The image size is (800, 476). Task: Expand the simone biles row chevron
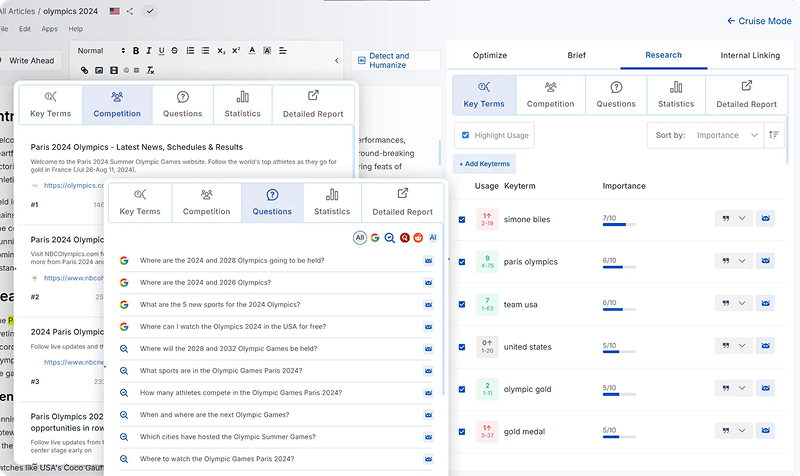pyautogui.click(x=742, y=218)
